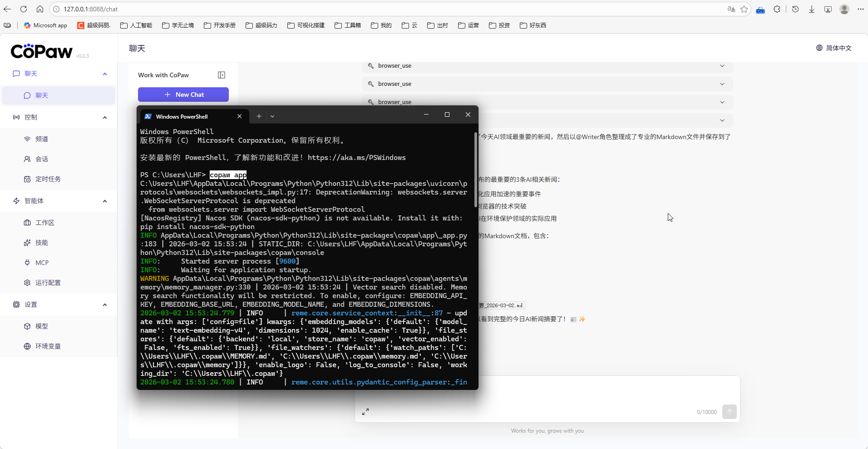
Task: Open Microsoft app bookmark
Action: [x=45, y=25]
